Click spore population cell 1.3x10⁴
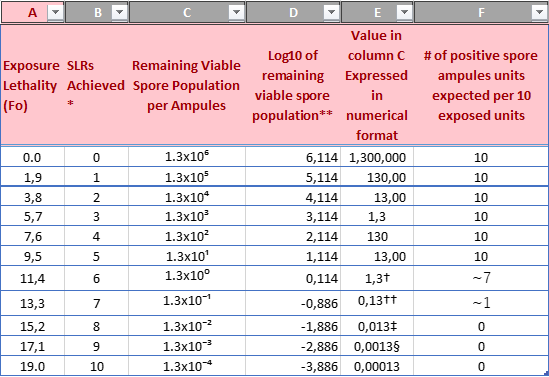This screenshot has height=377, width=549. click(187, 197)
